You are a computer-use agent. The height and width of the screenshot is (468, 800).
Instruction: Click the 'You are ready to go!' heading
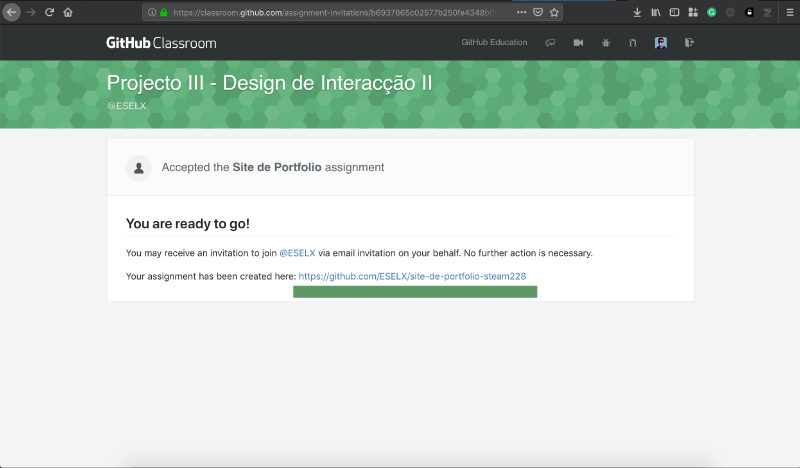pyautogui.click(x=188, y=224)
